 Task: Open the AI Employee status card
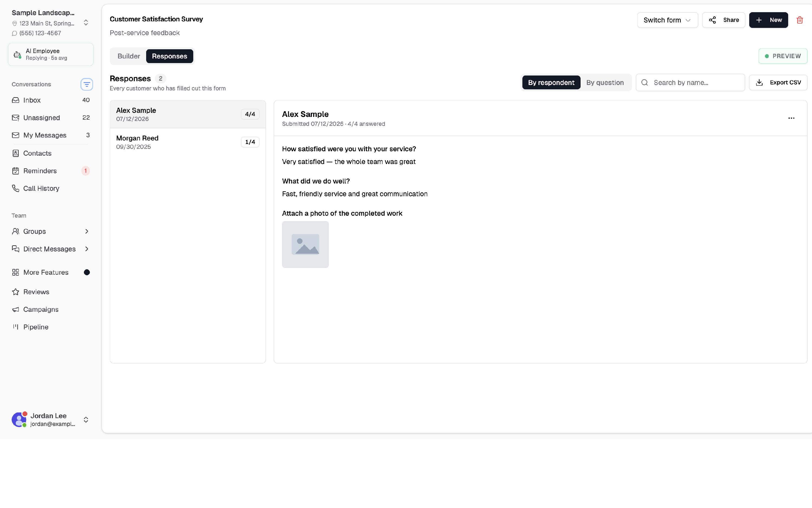(x=51, y=54)
